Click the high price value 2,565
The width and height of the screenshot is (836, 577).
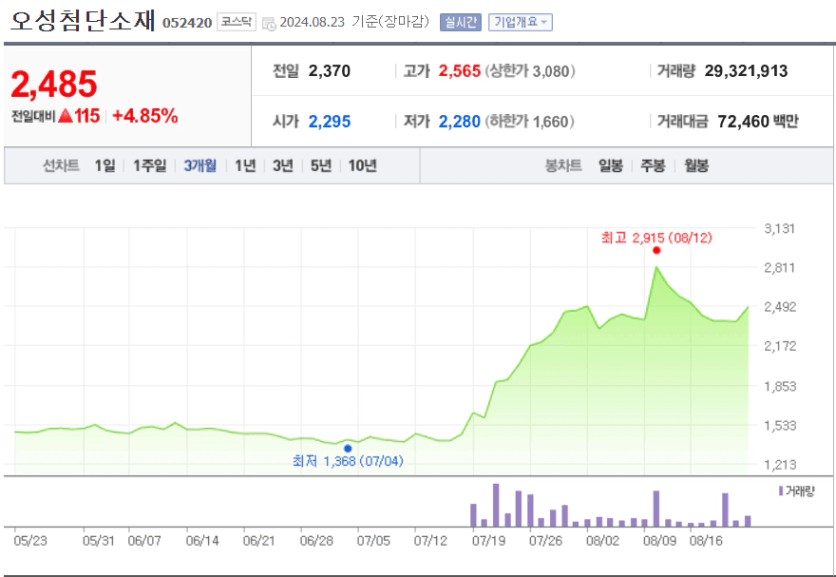tap(460, 71)
